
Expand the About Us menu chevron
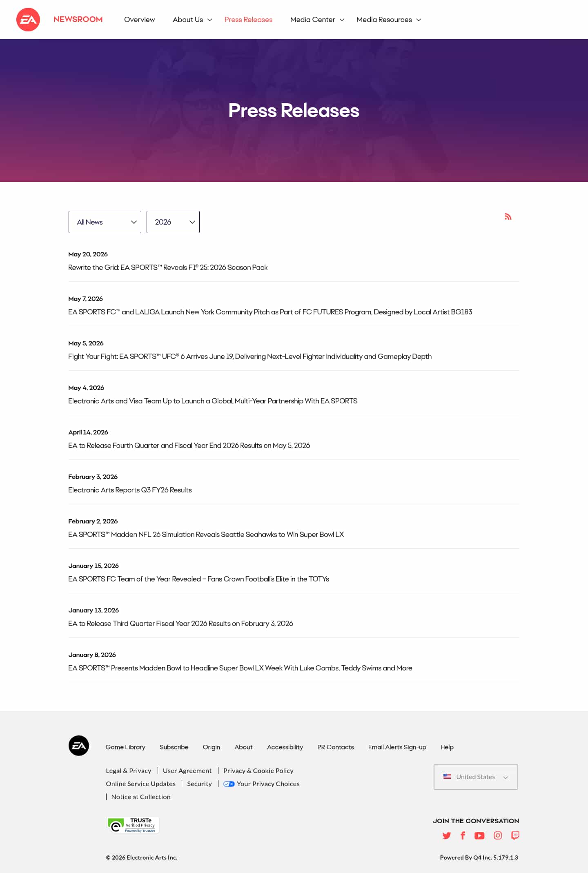pos(210,20)
